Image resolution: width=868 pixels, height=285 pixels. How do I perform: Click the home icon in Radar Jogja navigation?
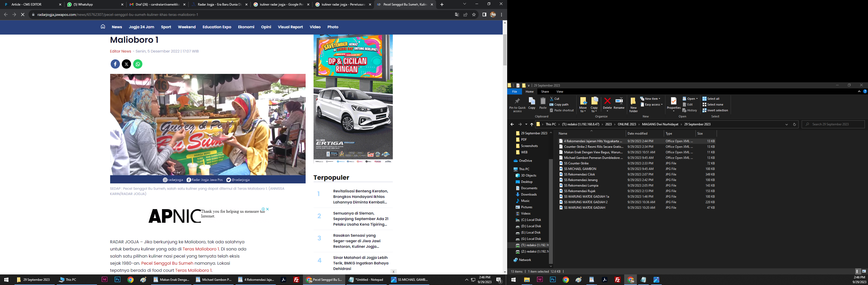point(103,27)
